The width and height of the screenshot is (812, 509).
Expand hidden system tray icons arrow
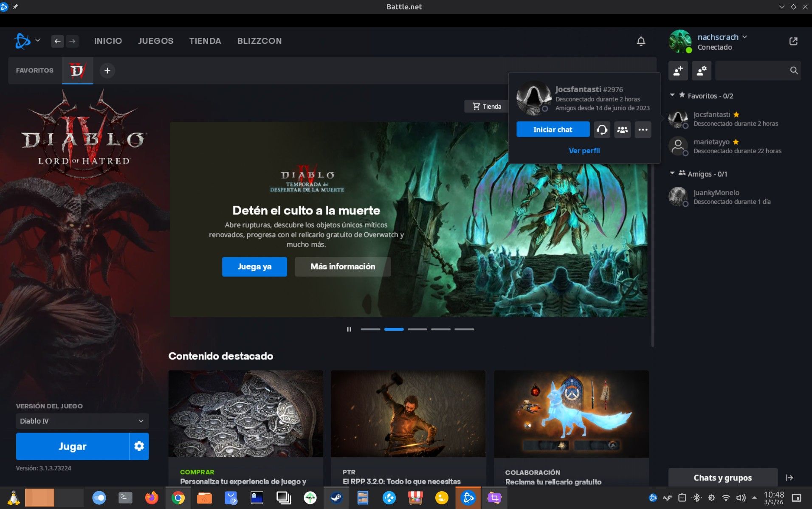tap(754, 498)
